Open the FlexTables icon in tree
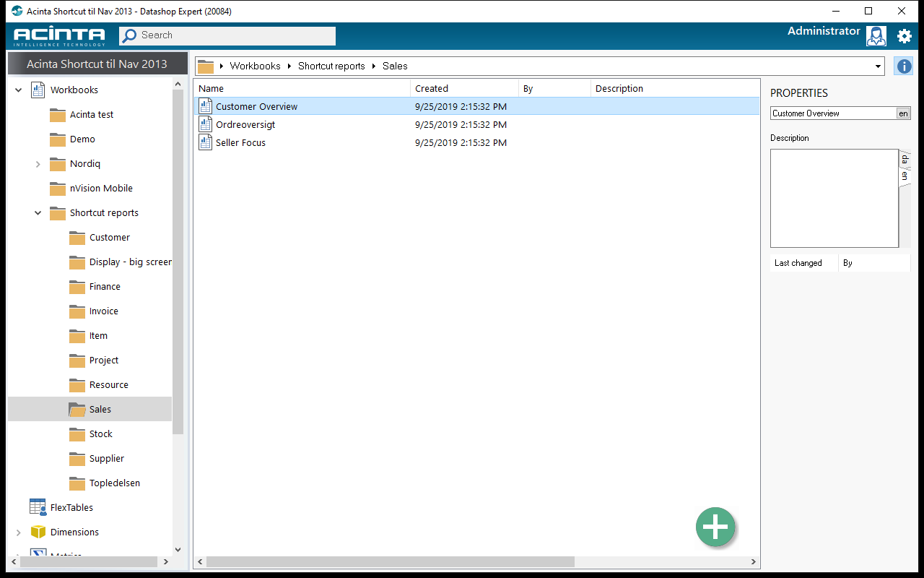This screenshot has height=578, width=924. click(x=38, y=507)
